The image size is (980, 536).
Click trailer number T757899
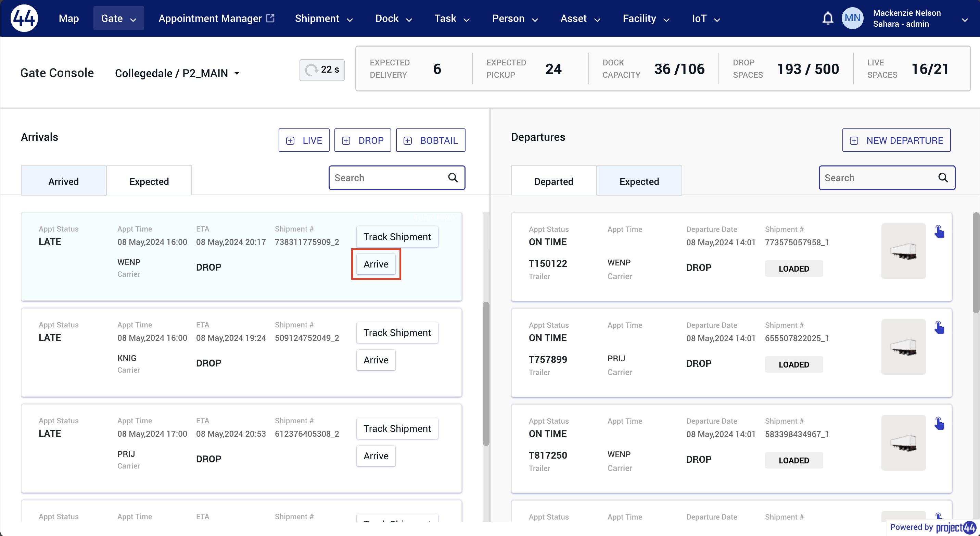tap(548, 359)
